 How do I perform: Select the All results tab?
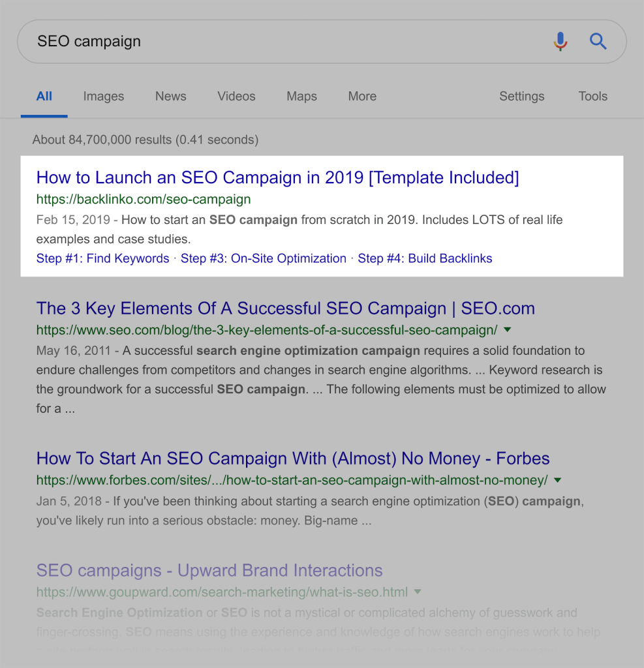pos(44,96)
